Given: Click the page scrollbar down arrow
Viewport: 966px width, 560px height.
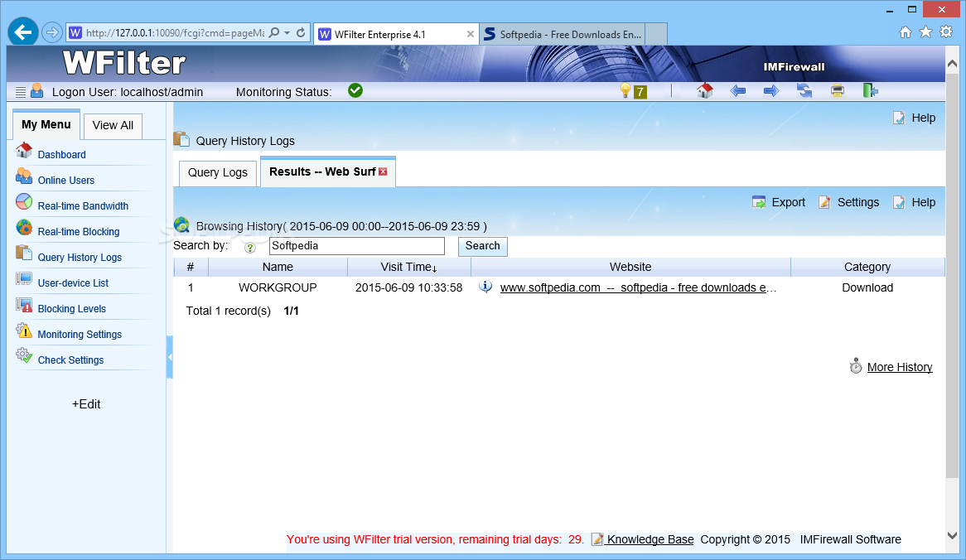Looking at the screenshot, I should (x=952, y=535).
